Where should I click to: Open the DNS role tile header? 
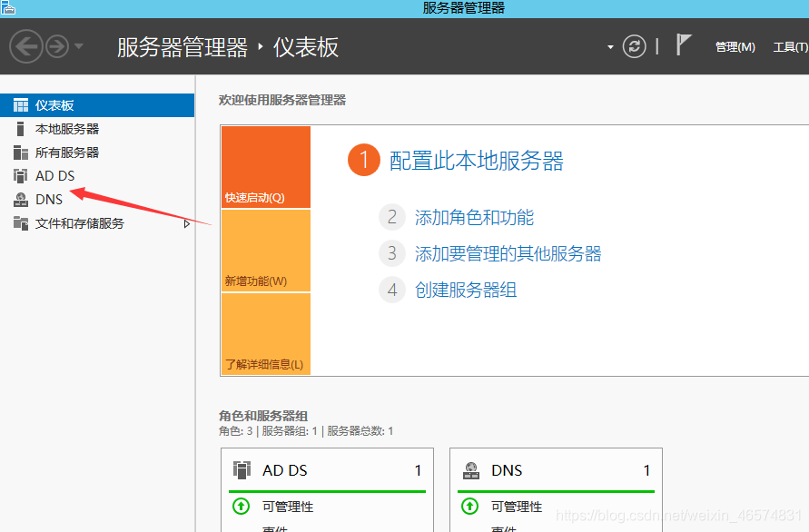(556, 470)
